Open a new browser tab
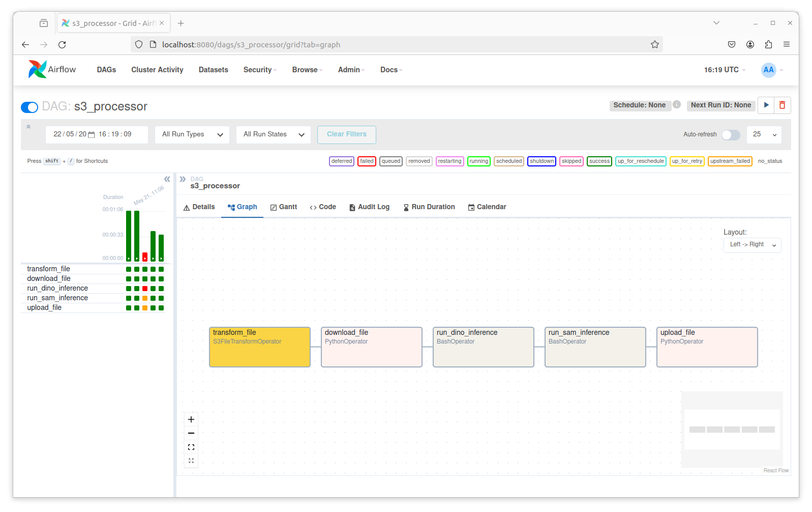Image resolution: width=812 pixels, height=512 pixels. 181,23
